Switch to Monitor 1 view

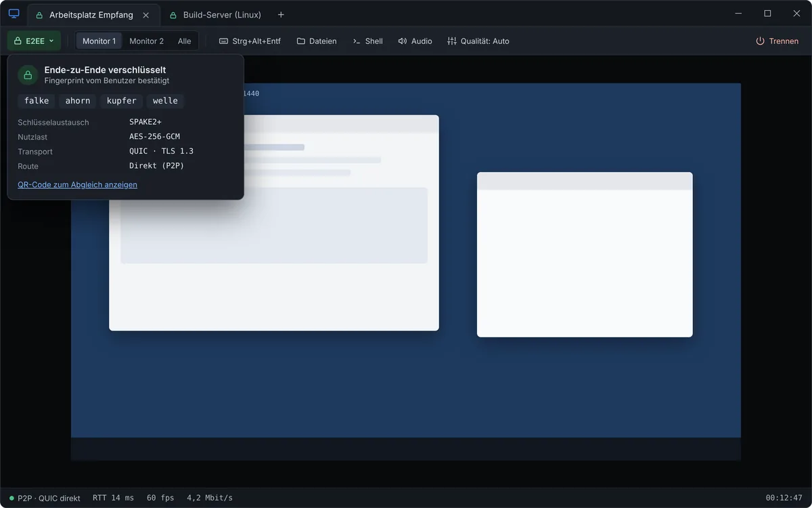tap(99, 41)
